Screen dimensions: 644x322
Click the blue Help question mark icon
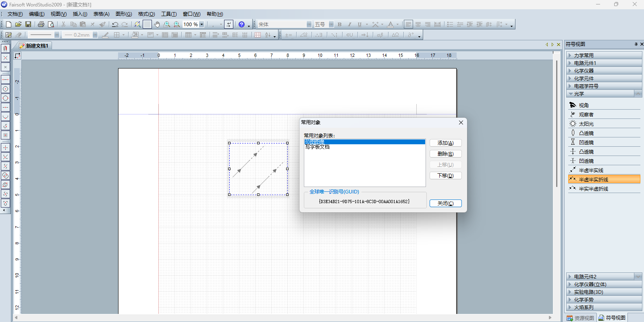241,25
